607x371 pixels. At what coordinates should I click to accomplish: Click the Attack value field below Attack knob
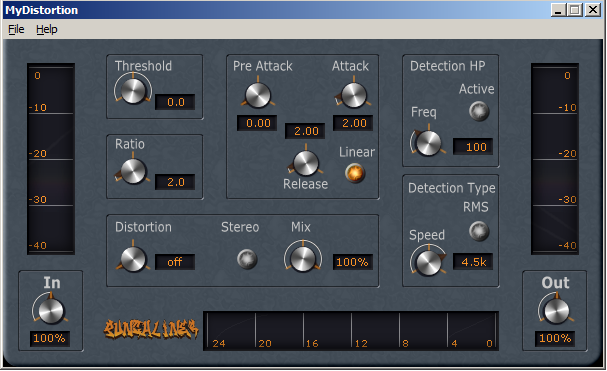point(353,123)
